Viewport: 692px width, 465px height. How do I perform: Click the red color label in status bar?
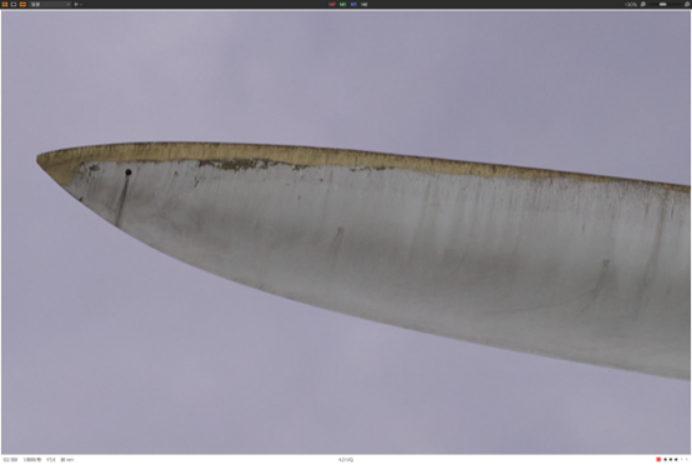click(x=658, y=460)
